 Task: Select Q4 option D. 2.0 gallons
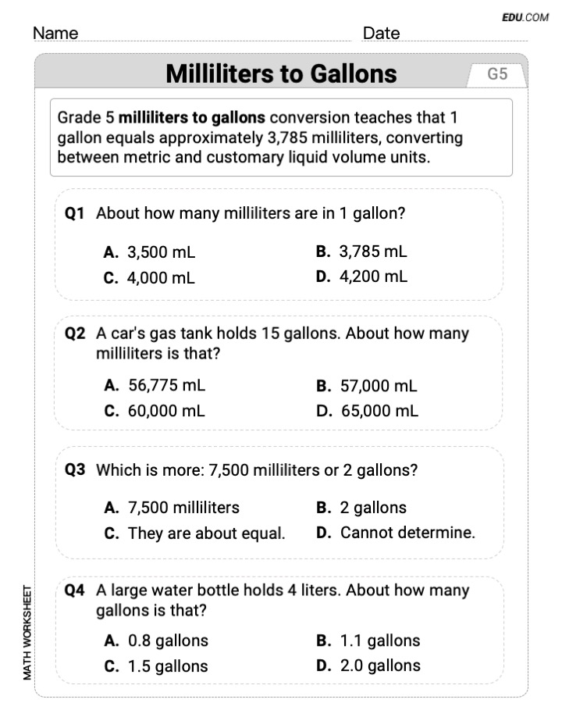point(368,666)
